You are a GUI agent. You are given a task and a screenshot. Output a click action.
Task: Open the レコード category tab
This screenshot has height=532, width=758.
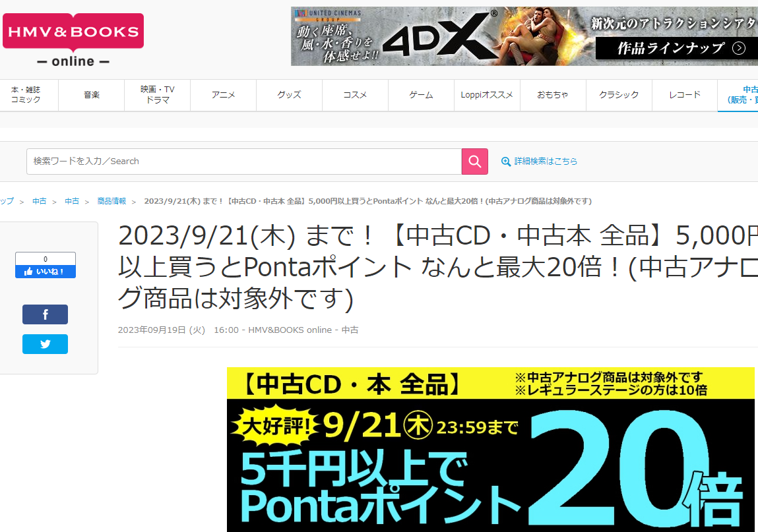click(x=685, y=95)
